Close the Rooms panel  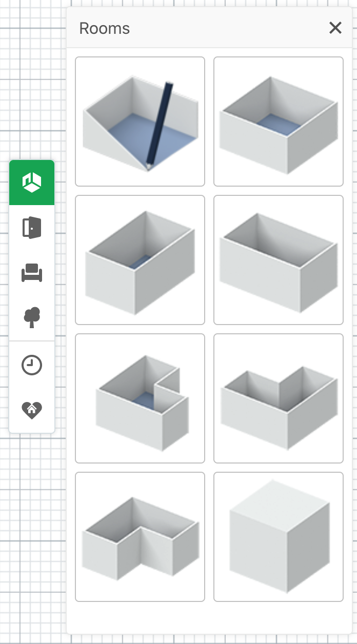335,28
